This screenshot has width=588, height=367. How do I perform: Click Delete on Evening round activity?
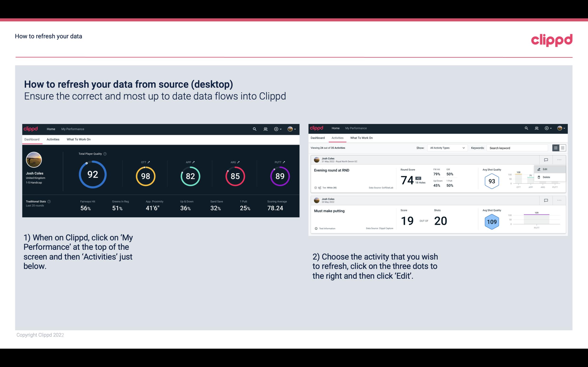[546, 177]
